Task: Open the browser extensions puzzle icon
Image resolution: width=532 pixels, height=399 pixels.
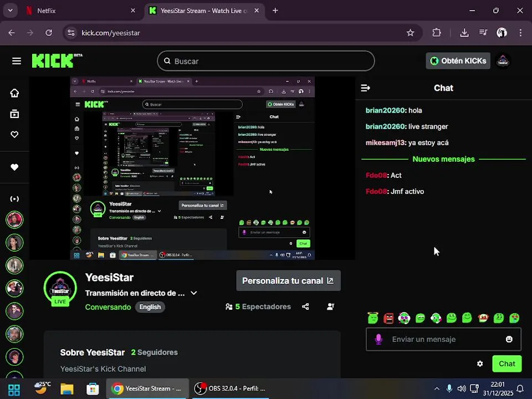Action: pyautogui.click(x=437, y=33)
